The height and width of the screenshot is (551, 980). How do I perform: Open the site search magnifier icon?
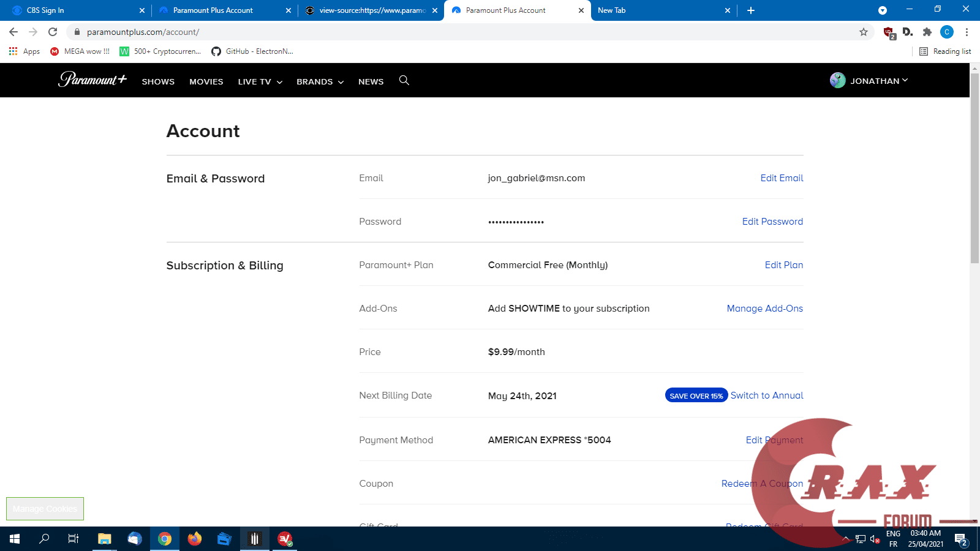click(x=404, y=80)
